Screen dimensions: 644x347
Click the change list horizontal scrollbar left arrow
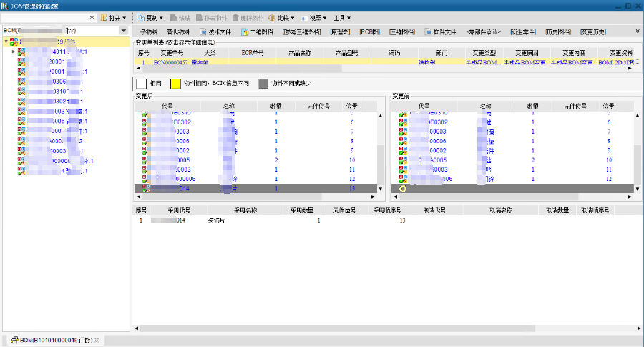(138, 68)
